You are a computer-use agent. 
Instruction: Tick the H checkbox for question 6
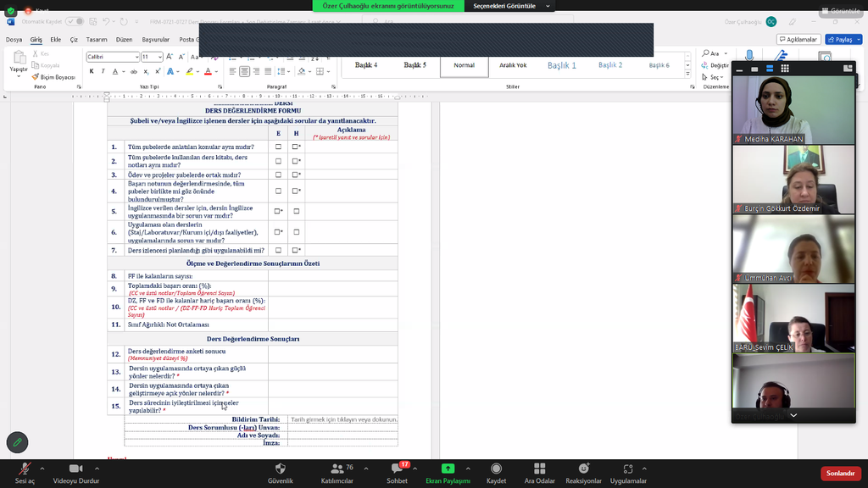(296, 231)
